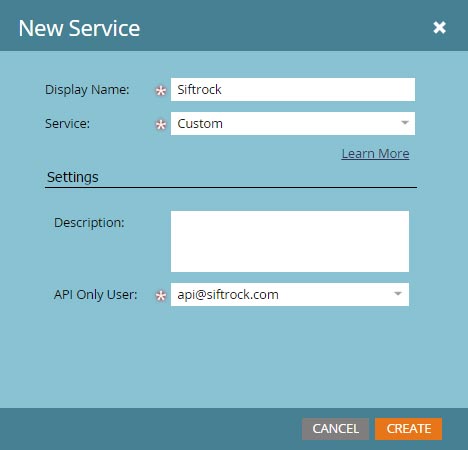Viewport: 468px width, 450px height.
Task: Click the required asterisk by API Only User
Action: [x=161, y=295]
